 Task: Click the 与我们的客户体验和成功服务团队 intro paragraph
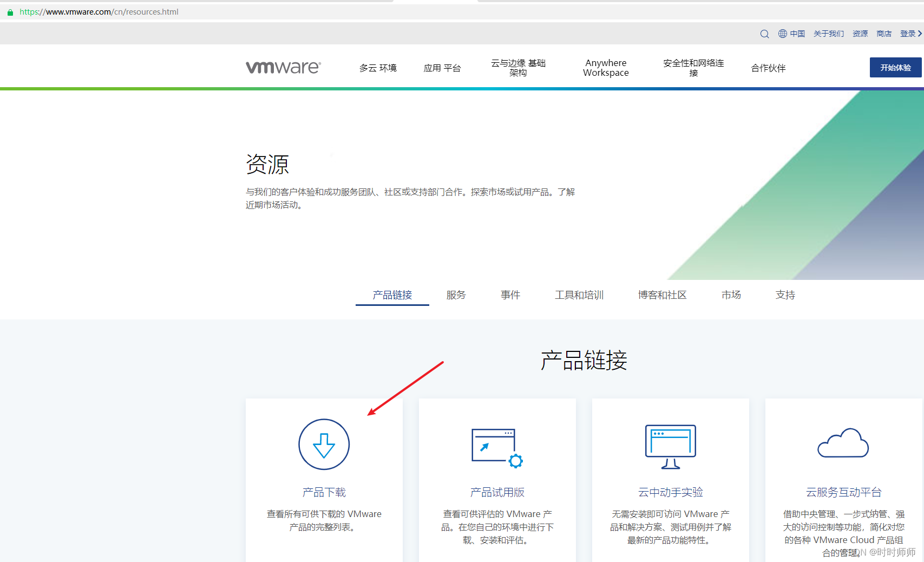pos(410,198)
